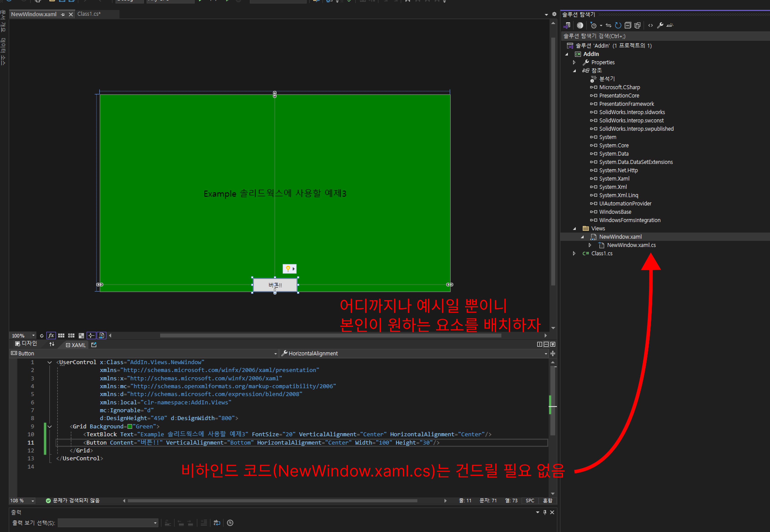Open the document tab list dropdown arrow
The height and width of the screenshot is (532, 770).
546,14
